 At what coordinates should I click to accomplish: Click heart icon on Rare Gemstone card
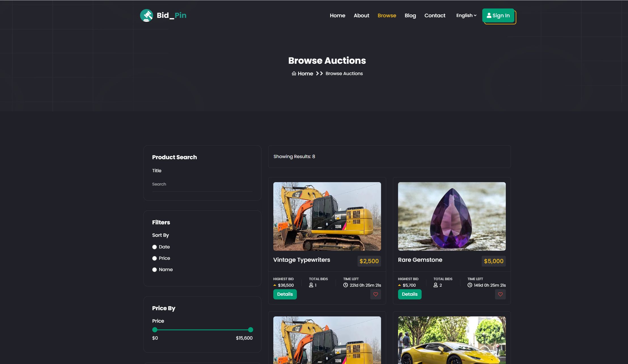pyautogui.click(x=500, y=294)
